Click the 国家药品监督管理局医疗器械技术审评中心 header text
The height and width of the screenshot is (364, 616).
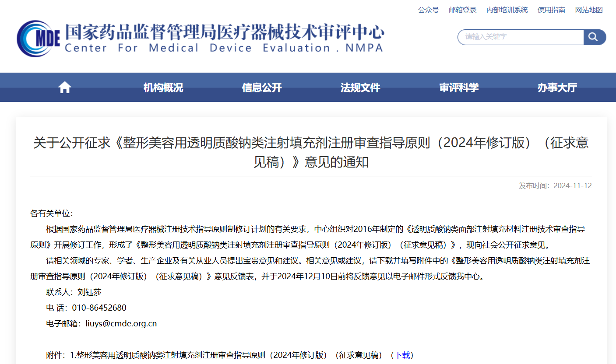tap(224, 32)
